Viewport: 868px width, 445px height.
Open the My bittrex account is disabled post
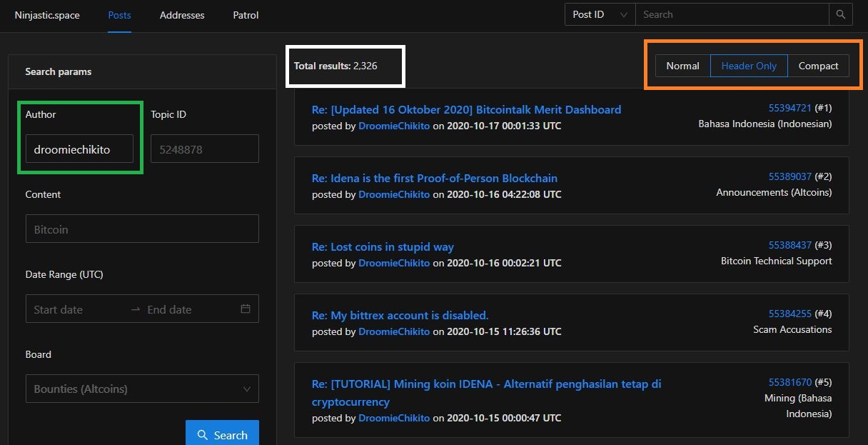coord(400,315)
